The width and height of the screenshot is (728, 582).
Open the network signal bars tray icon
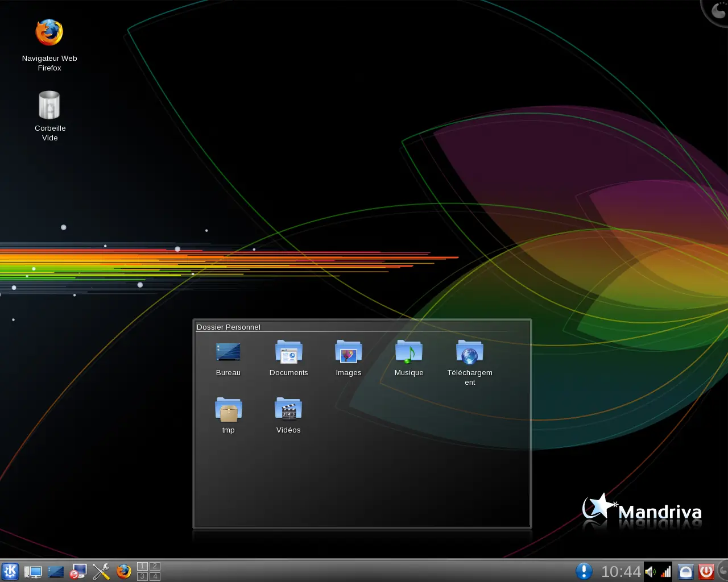(665, 572)
